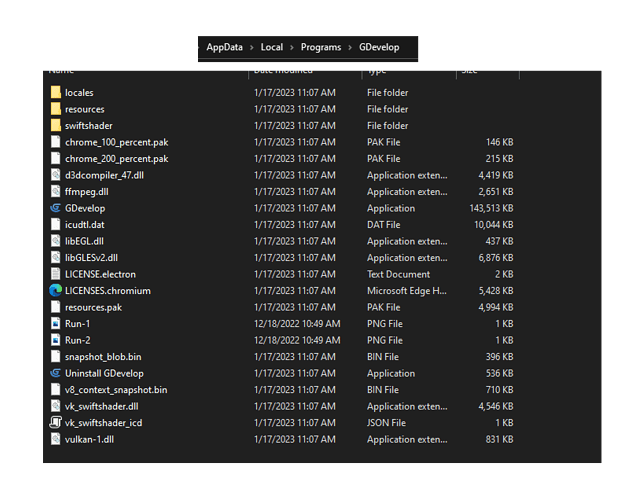This screenshot has width=629, height=500.
Task: Click the size value '10,044 KB'
Action: click(x=494, y=225)
